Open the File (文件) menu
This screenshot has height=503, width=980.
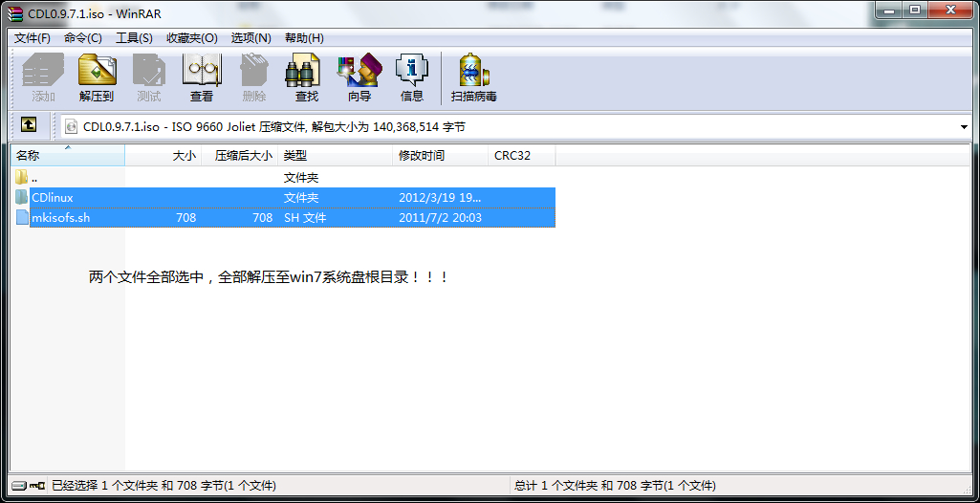click(x=33, y=38)
